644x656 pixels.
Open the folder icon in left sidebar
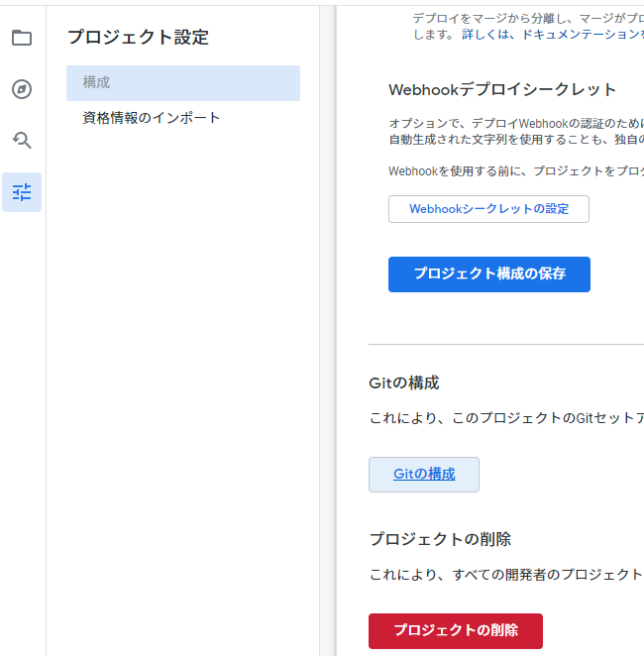(x=22, y=39)
